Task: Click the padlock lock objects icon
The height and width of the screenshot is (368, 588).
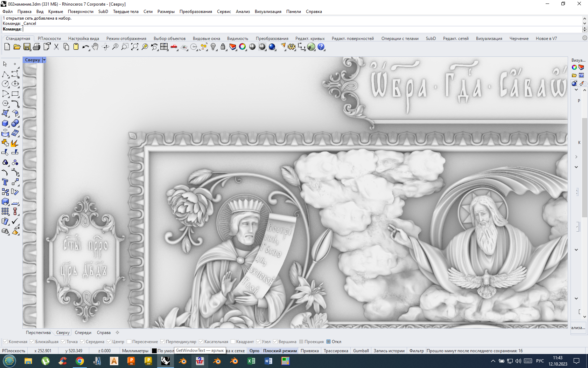Action: [223, 47]
